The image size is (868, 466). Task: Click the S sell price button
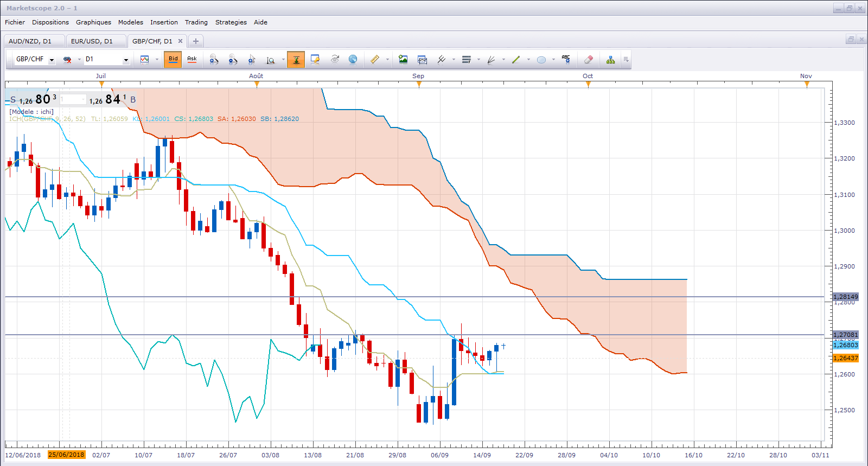point(13,100)
